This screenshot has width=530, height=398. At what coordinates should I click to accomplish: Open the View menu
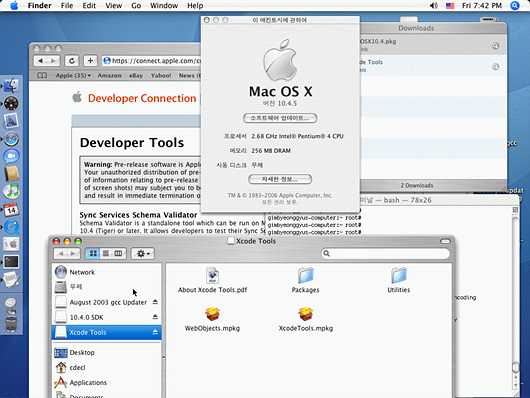114,5
